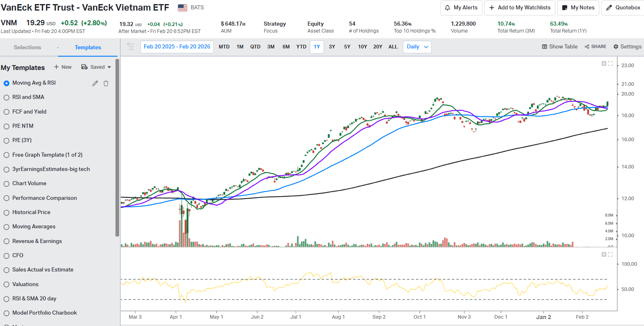This screenshot has width=644, height=326.
Task: Set the chart range to 5Y
Action: pos(347,47)
